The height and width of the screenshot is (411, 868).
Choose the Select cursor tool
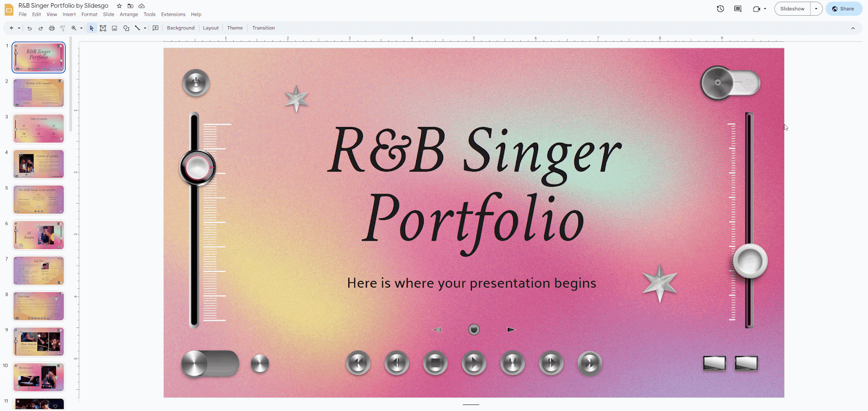click(92, 28)
